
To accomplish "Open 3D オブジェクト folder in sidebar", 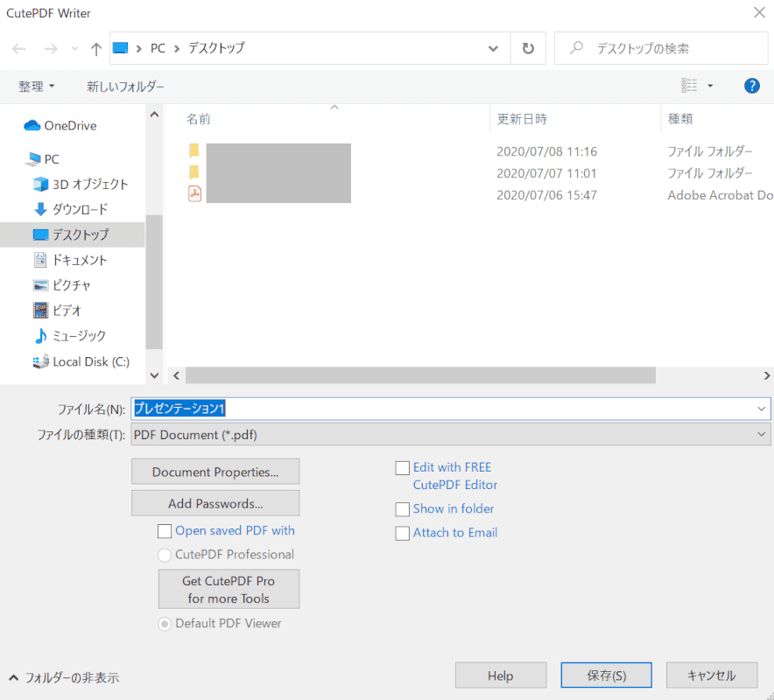I will click(x=90, y=184).
